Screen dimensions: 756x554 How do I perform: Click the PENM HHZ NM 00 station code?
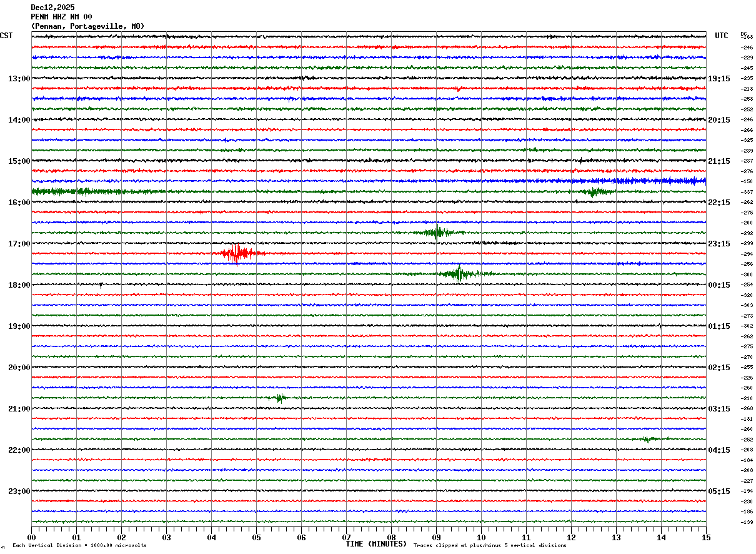[x=61, y=17]
